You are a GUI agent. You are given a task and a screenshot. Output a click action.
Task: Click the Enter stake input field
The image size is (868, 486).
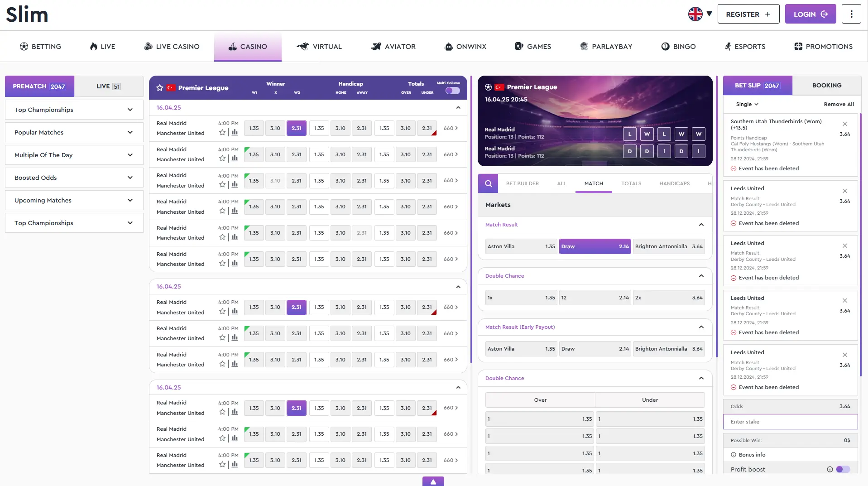tap(790, 422)
